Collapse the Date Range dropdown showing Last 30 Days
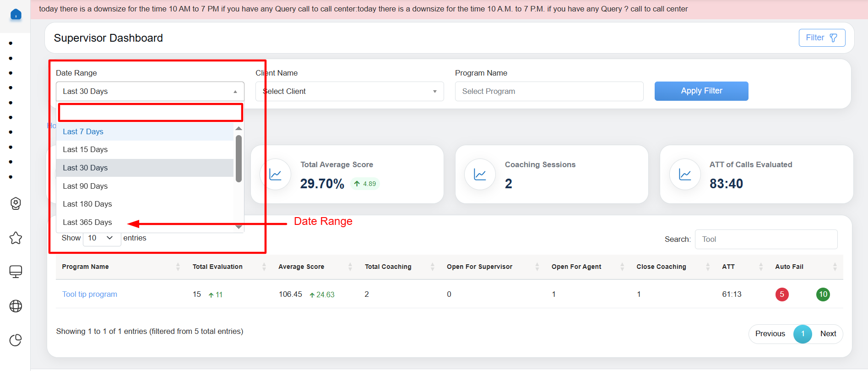Image resolution: width=868 pixels, height=371 pixels. coord(150,92)
